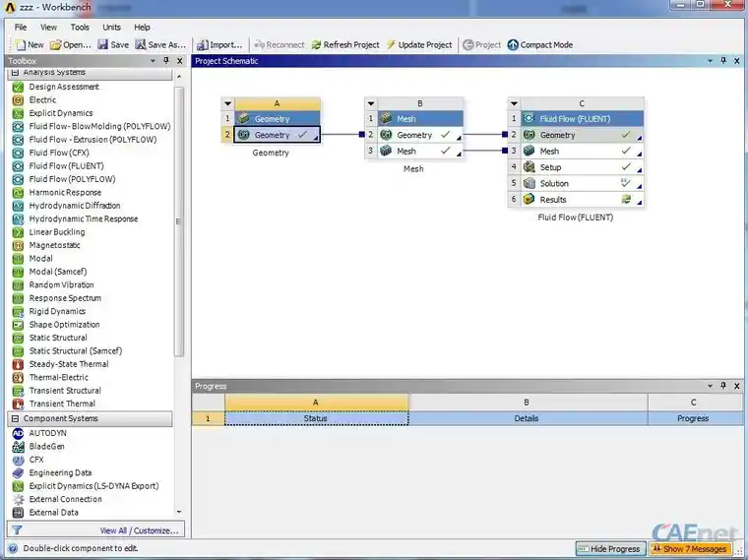Screen dimensions: 748x560
Task: Open the Units menu
Action: [111, 28]
